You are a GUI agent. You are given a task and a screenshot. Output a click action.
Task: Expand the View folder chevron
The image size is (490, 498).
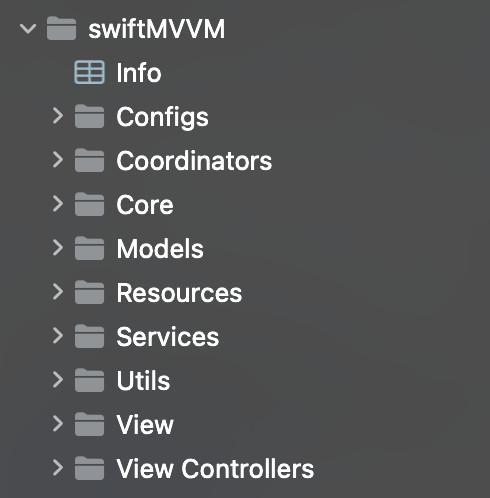tap(58, 424)
